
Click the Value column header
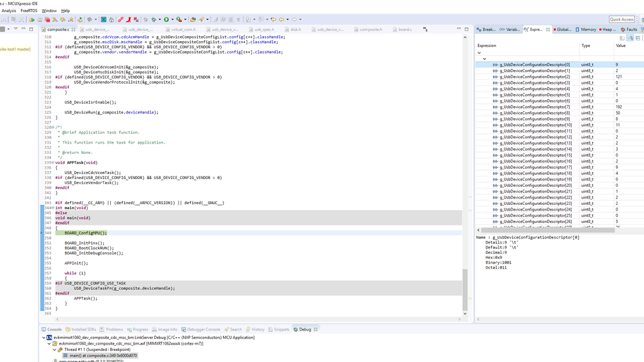[621, 46]
